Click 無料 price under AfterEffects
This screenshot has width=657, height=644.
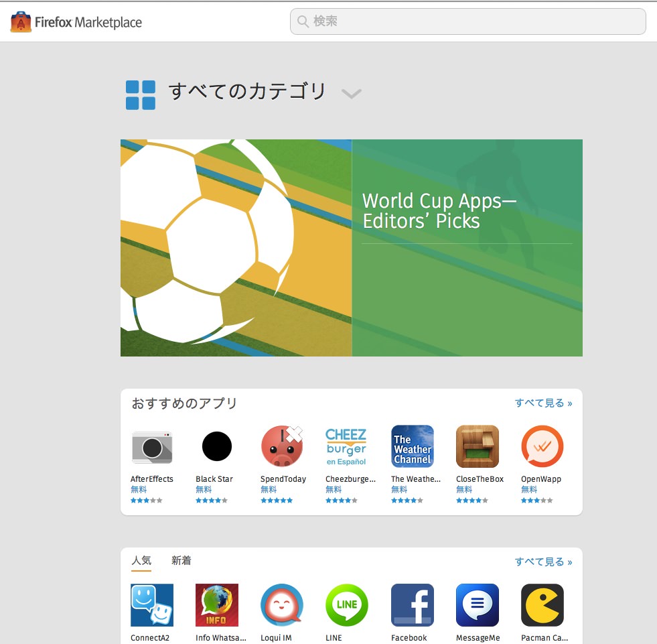[x=139, y=489]
